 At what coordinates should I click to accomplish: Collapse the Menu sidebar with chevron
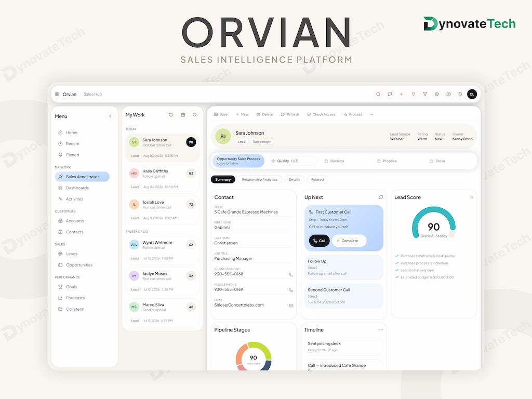click(110, 116)
